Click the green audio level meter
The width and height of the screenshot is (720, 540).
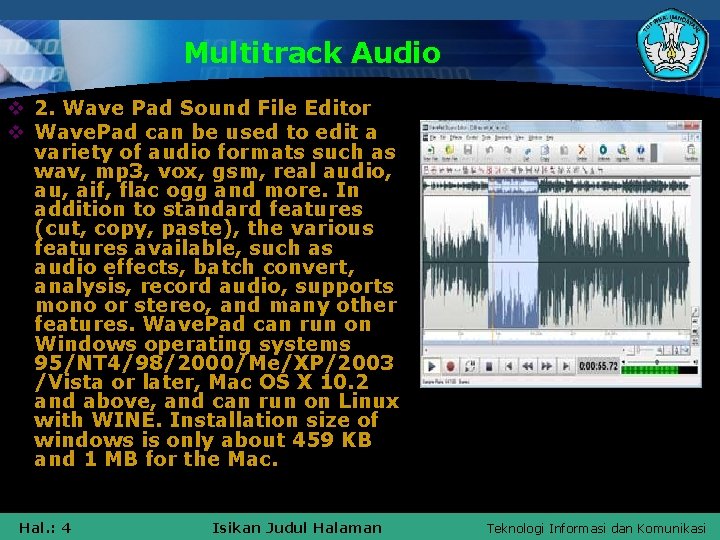[659, 370]
